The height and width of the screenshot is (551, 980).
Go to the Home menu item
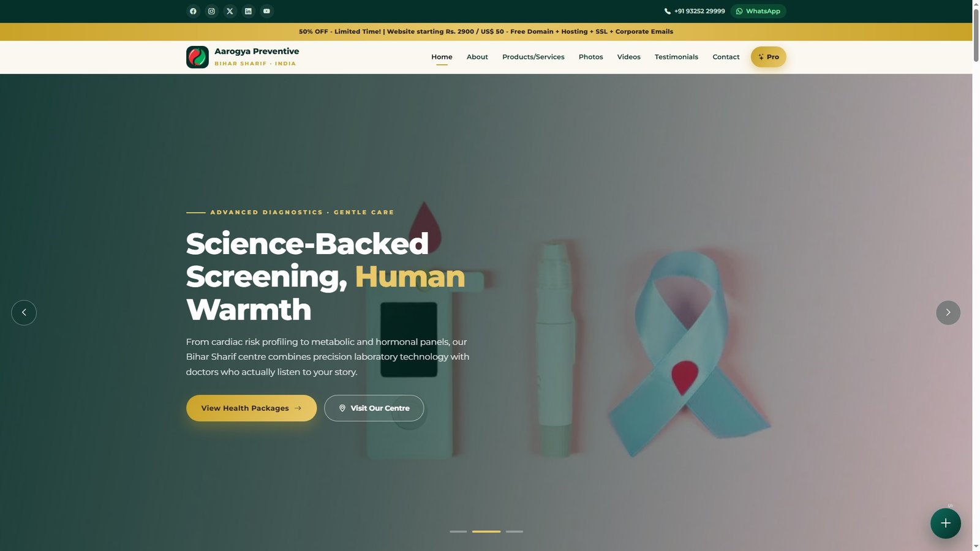point(442,57)
